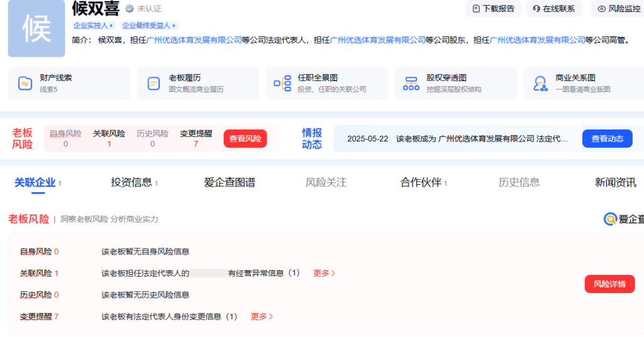The image size is (644, 337).
Task: Click the 历史风险 0 row label
Action: pyautogui.click(x=39, y=295)
